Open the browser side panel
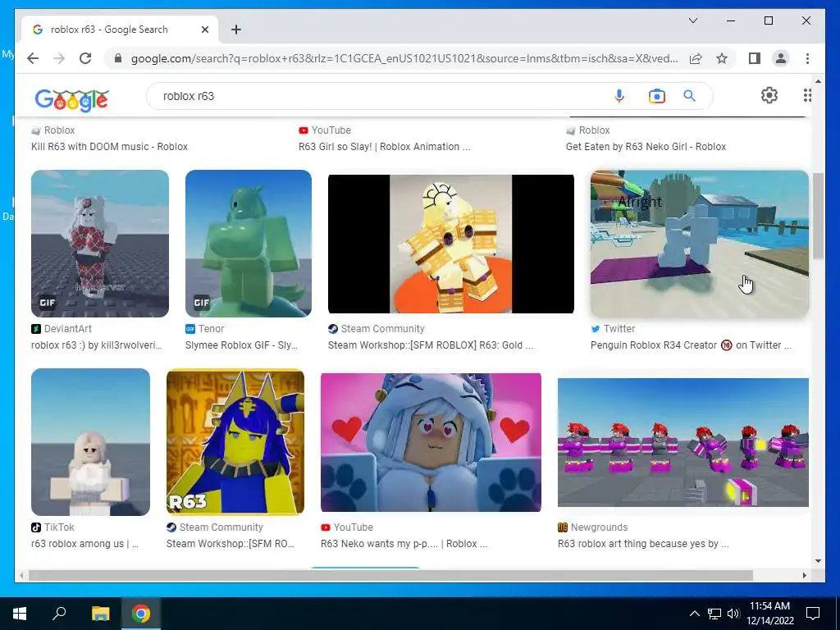The image size is (840, 630). [x=755, y=58]
